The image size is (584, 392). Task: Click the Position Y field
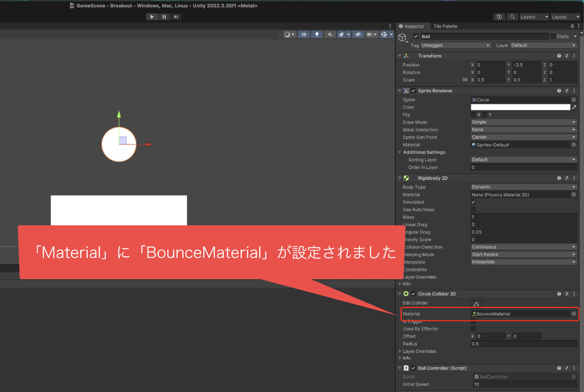(x=527, y=65)
